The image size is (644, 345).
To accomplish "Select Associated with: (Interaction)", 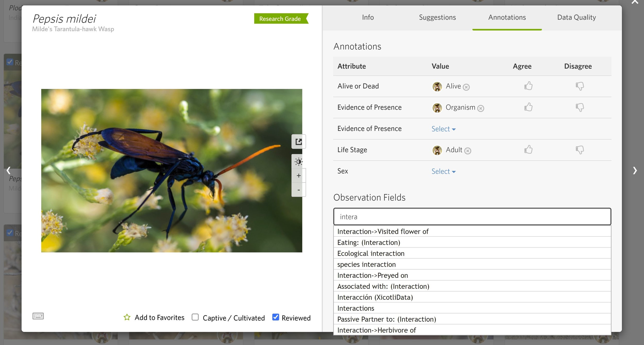I will (x=472, y=286).
